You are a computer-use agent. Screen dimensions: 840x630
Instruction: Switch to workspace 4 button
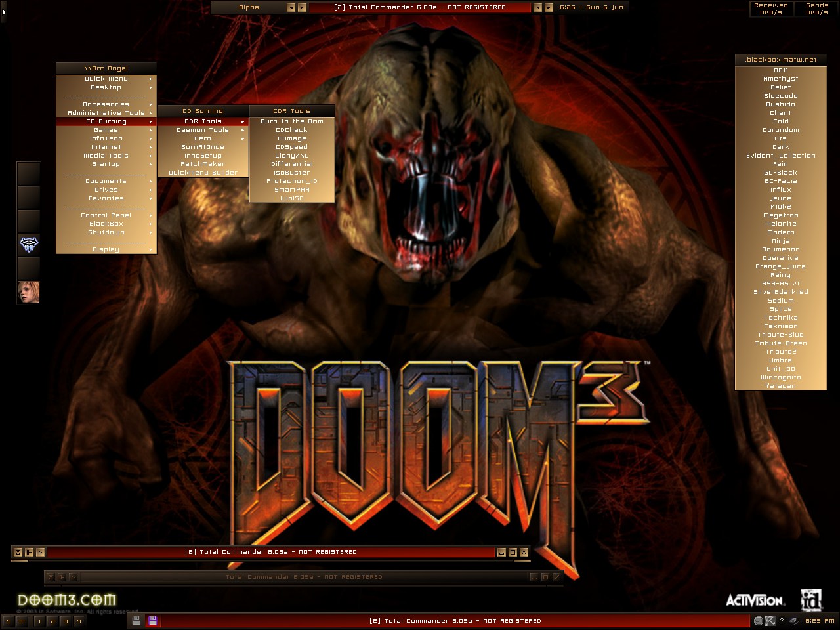pos(78,621)
